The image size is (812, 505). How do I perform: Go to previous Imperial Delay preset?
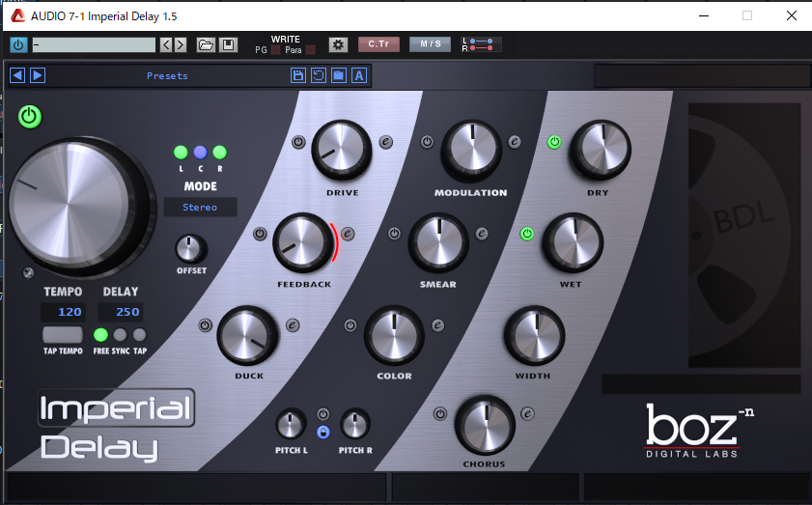pyautogui.click(x=17, y=75)
